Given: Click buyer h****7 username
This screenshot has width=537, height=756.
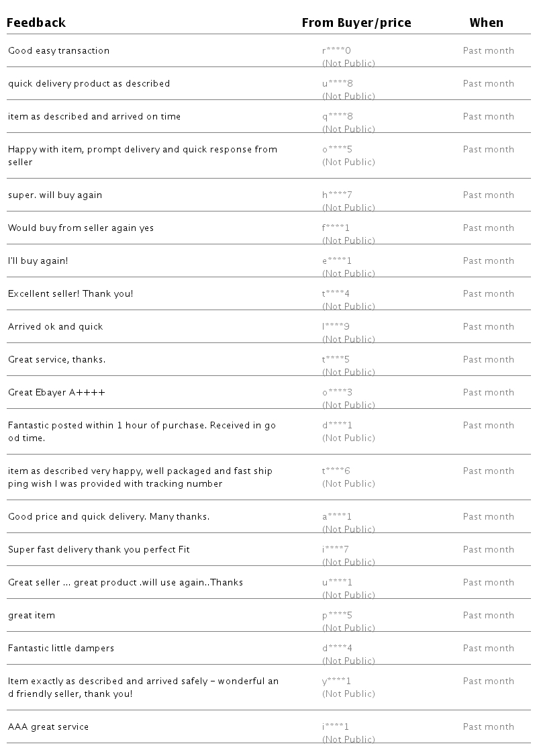Looking at the screenshot, I should [x=337, y=195].
